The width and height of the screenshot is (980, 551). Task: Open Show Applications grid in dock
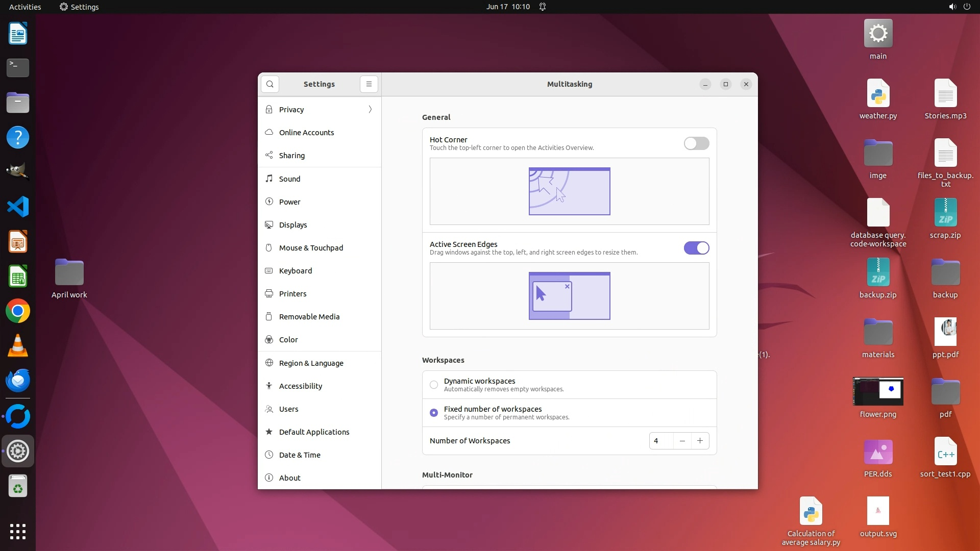pos(18,532)
